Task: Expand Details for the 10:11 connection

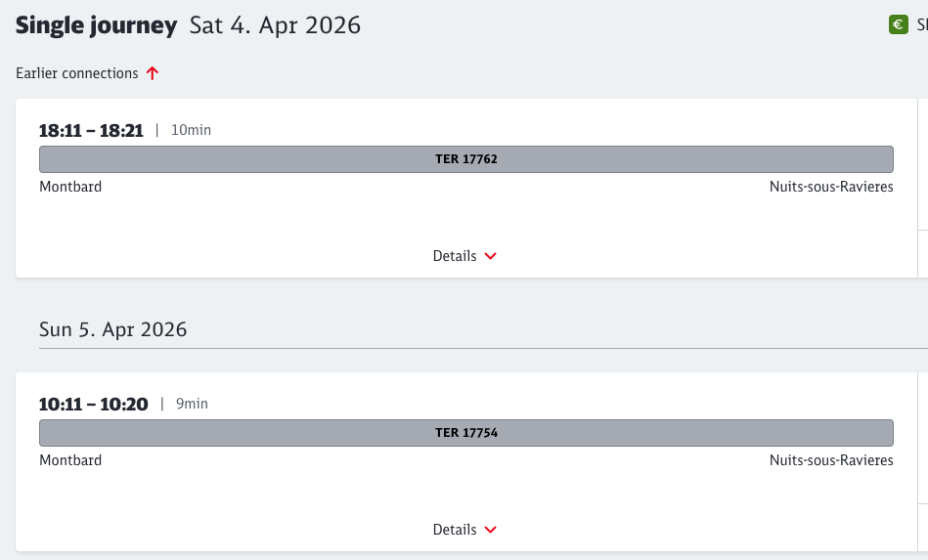Action: point(455,530)
